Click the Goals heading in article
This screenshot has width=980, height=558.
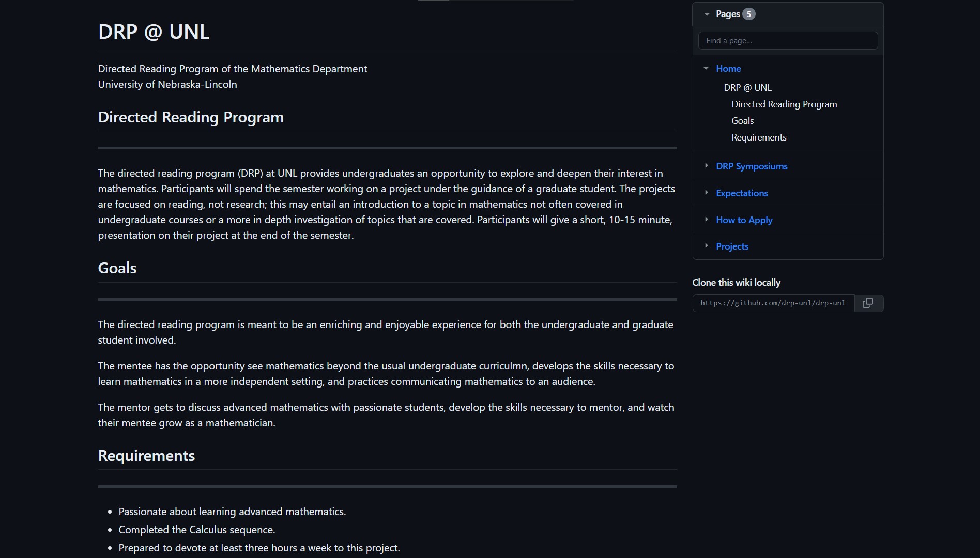[117, 268]
